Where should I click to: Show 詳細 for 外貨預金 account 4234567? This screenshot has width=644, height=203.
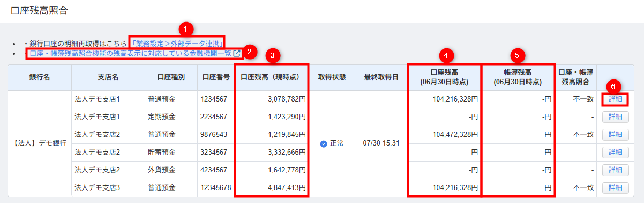pos(615,170)
